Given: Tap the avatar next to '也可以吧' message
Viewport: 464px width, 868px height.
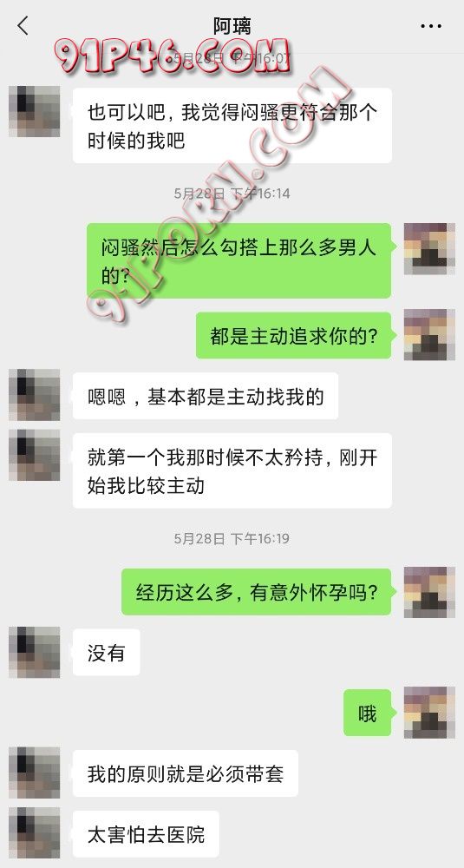Looking at the screenshot, I should pyautogui.click(x=35, y=111).
